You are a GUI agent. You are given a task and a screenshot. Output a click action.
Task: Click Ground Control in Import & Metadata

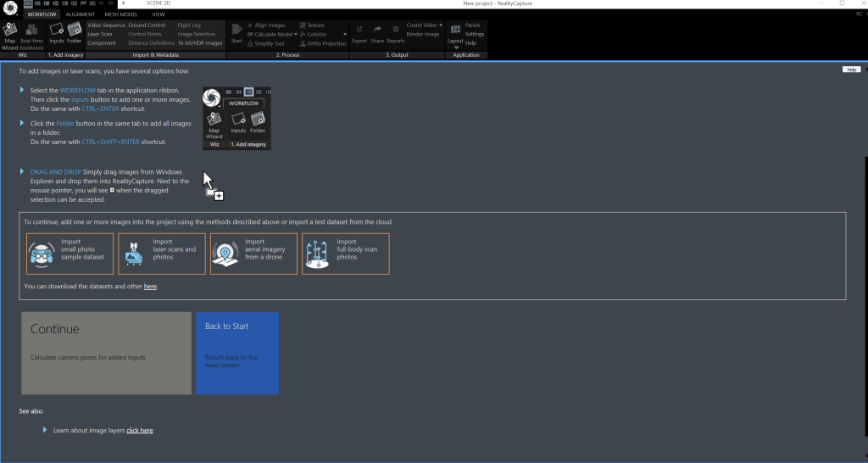point(147,25)
